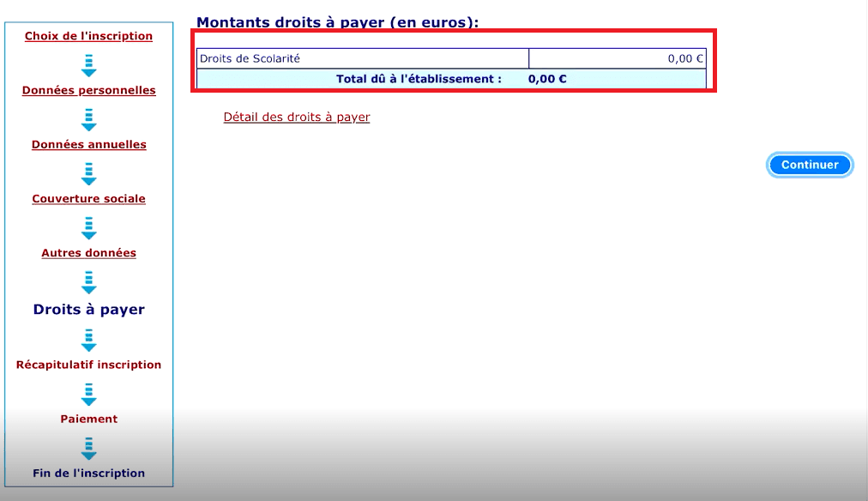Open Détail des droits à payer
868x501 pixels.
coord(295,117)
